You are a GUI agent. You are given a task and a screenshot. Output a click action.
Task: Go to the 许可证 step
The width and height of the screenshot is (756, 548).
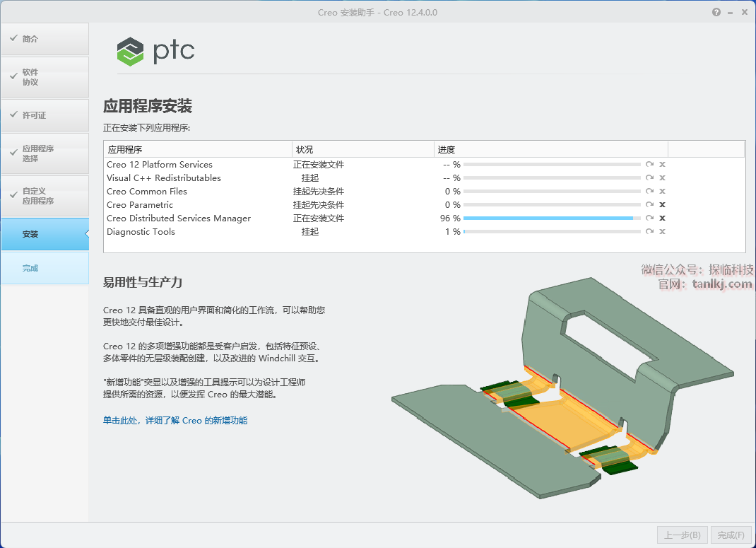point(45,115)
